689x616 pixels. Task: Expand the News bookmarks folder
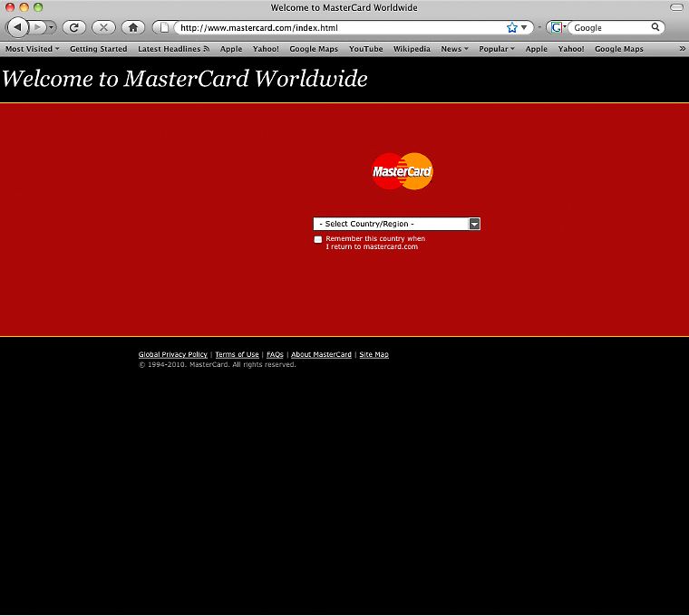coord(454,49)
